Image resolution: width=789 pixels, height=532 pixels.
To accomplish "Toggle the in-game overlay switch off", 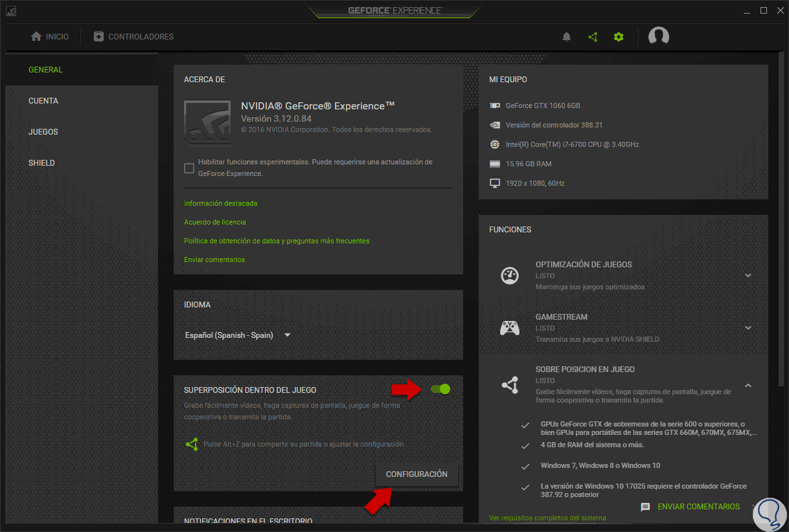I will click(440, 389).
